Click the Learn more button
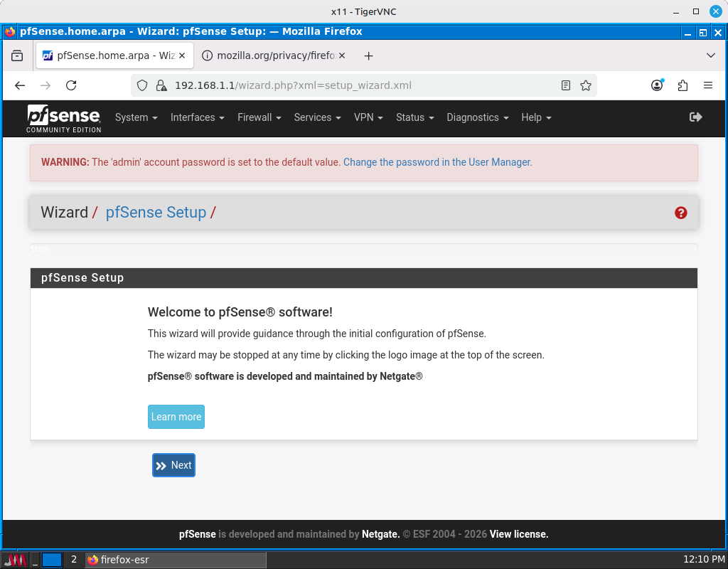This screenshot has height=569, width=728. point(176,417)
